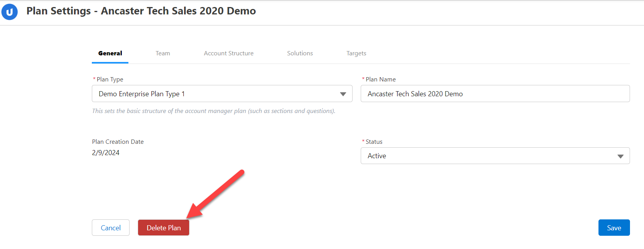Click the Plan Type helper description text
Viewport: 644px width, 249px height.
(x=213, y=111)
